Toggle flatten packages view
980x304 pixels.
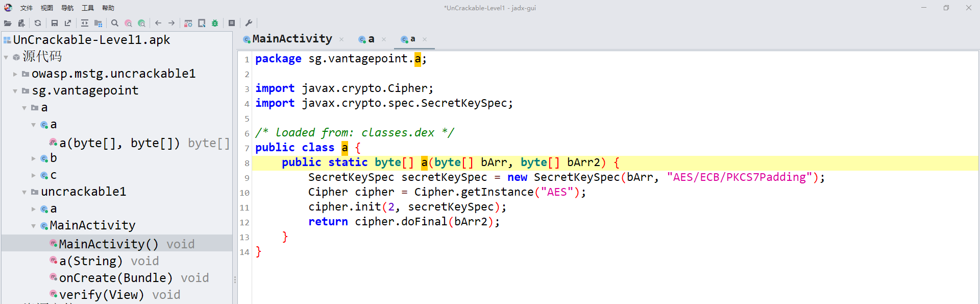tap(98, 23)
